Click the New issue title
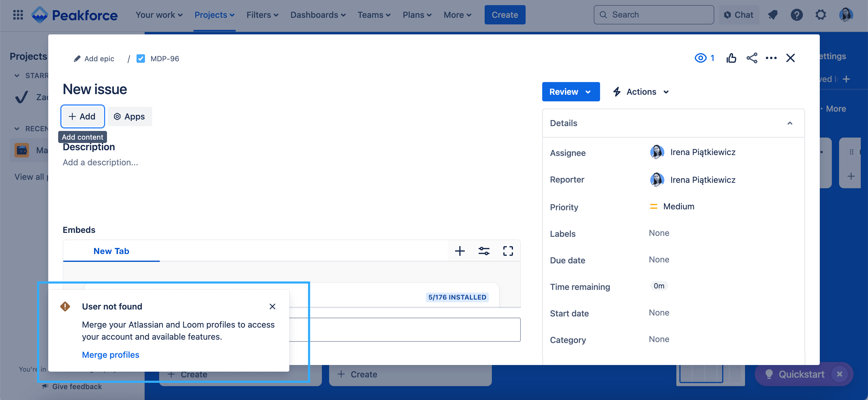Screen dimensions: 868x400 tap(95, 89)
